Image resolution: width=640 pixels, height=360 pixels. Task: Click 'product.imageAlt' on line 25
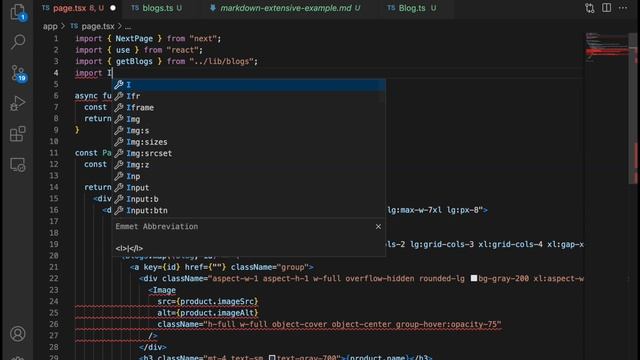click(217, 313)
